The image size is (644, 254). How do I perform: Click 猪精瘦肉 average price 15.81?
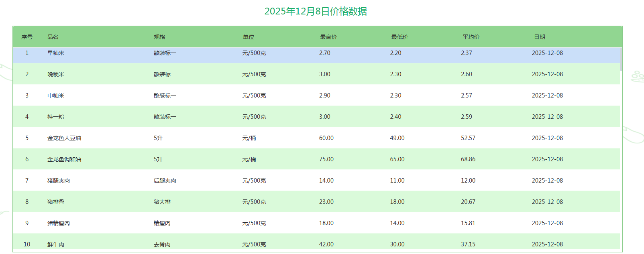coord(468,223)
